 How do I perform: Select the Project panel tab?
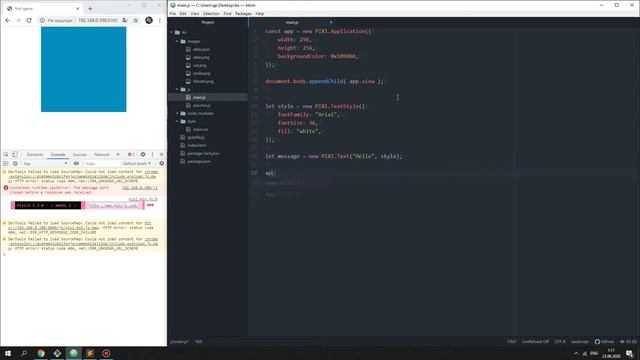click(x=208, y=22)
